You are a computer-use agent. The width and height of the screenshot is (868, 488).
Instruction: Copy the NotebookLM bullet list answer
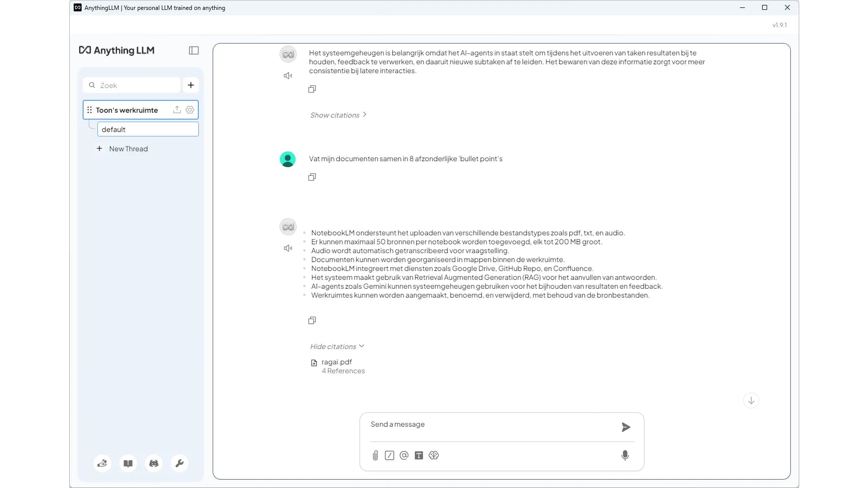pyautogui.click(x=312, y=320)
